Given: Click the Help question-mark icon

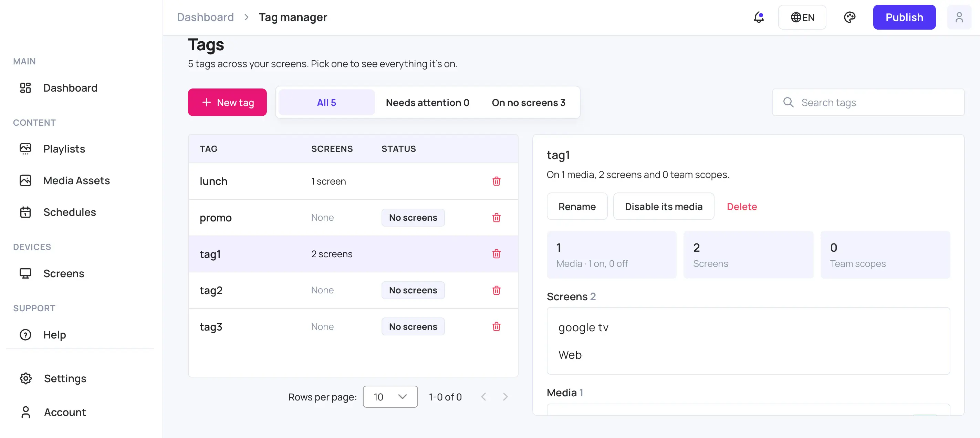Looking at the screenshot, I should pyautogui.click(x=25, y=334).
